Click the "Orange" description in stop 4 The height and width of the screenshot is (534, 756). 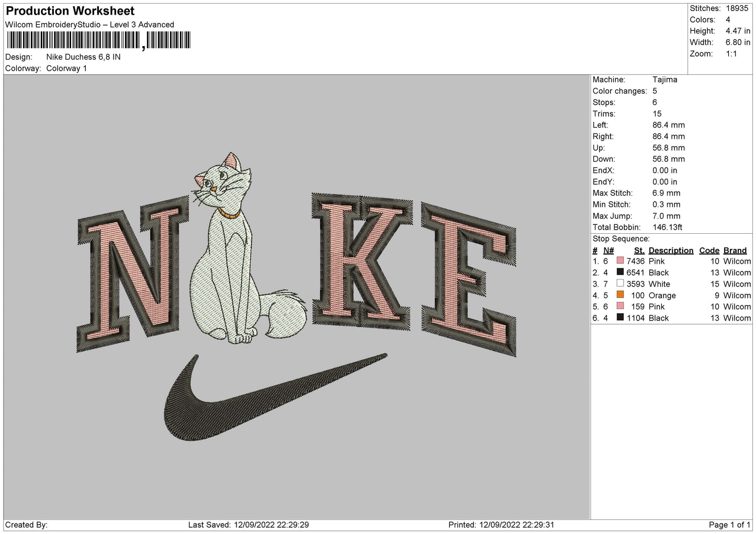pyautogui.click(x=662, y=296)
